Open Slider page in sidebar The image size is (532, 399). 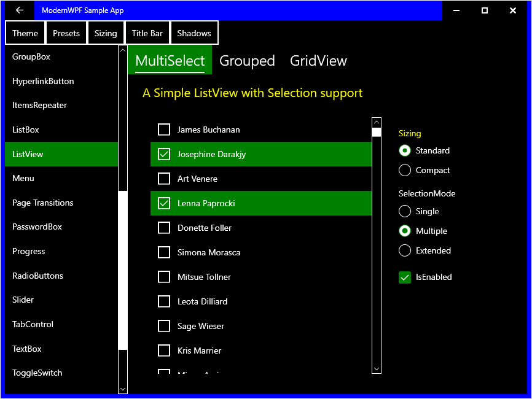pos(61,300)
